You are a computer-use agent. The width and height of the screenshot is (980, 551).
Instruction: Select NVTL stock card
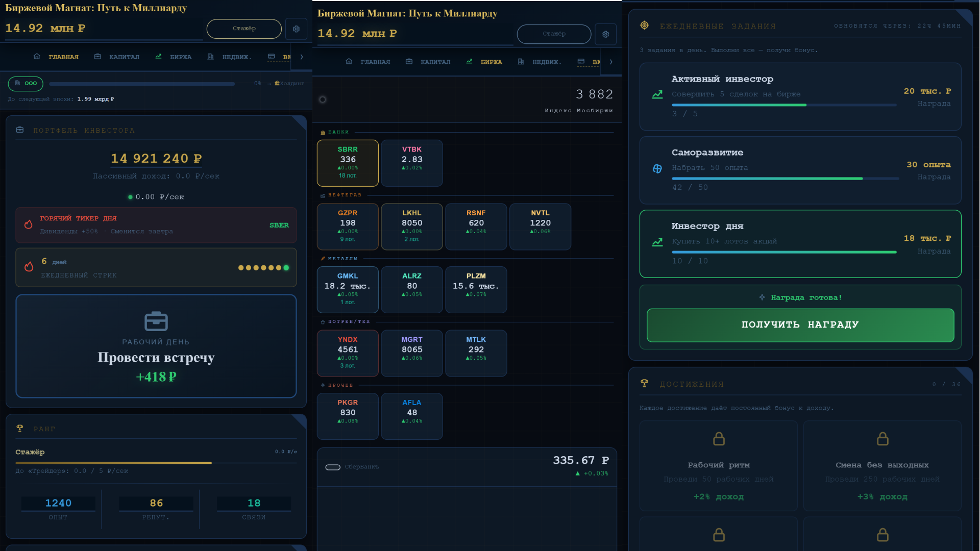540,227
